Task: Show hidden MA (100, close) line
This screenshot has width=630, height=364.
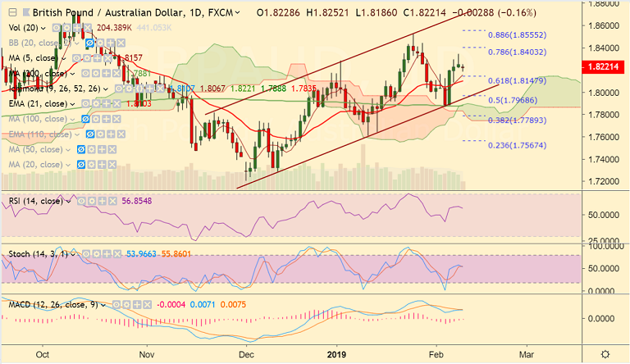Action: pos(85,119)
